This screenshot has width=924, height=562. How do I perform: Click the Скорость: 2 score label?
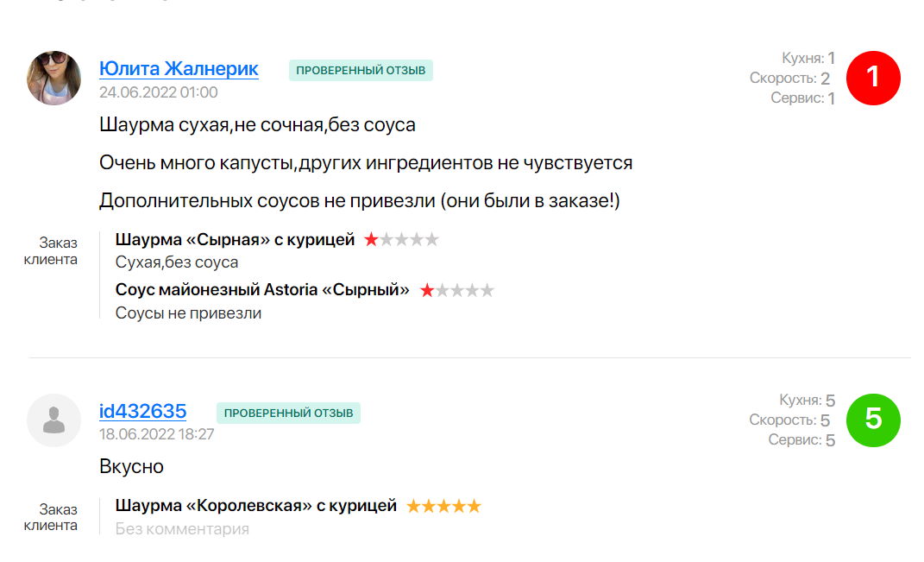(789, 79)
